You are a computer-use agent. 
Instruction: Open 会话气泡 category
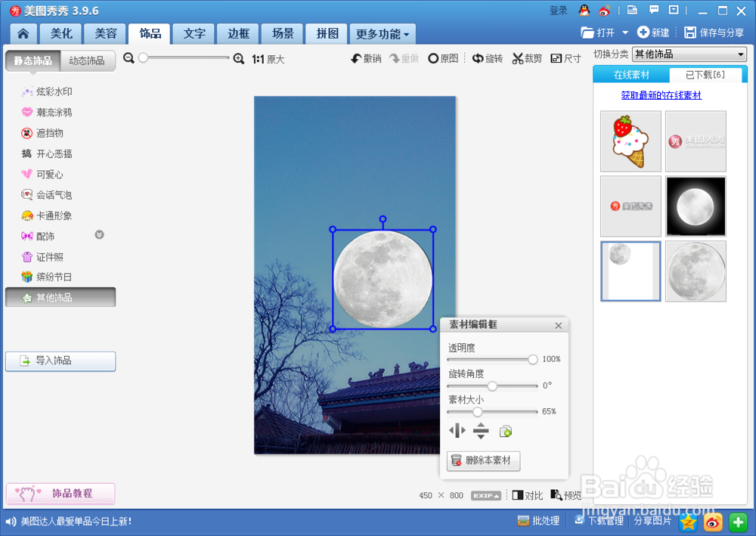pos(47,195)
